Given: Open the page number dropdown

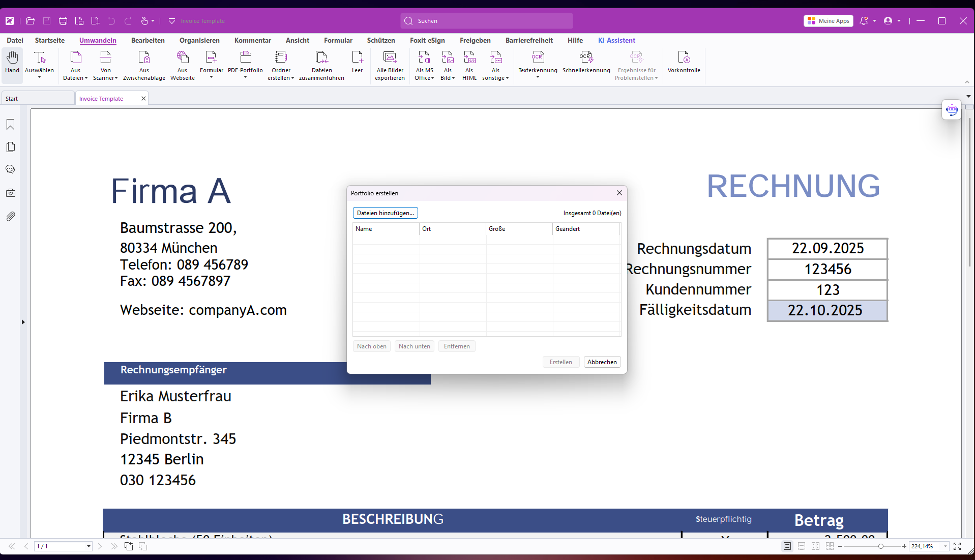Looking at the screenshot, I should click(88, 546).
